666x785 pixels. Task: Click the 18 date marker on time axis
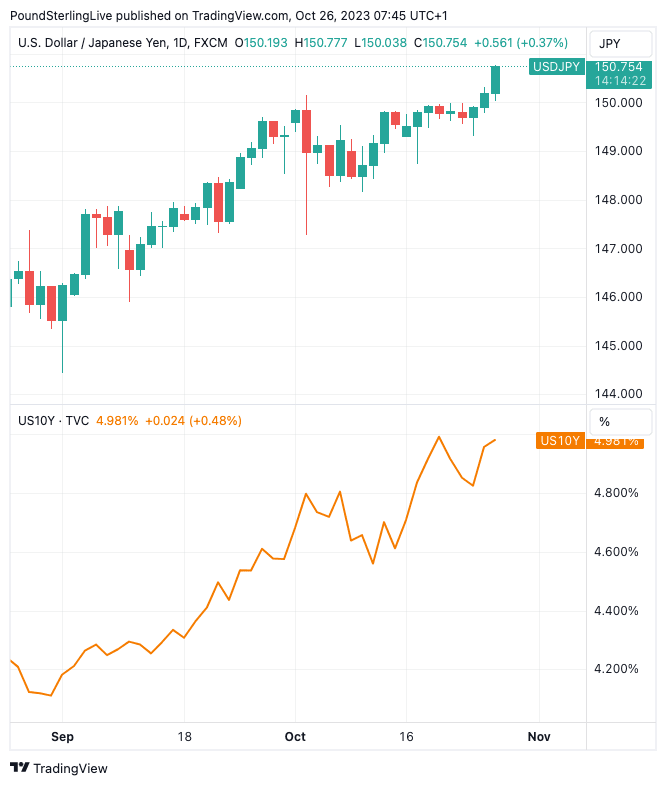tap(184, 737)
